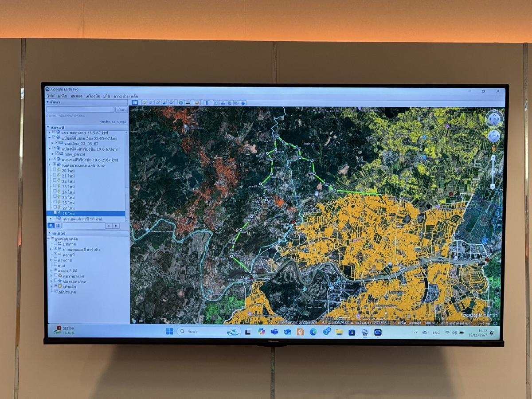Viewport: 532px width, 399px height.
Task: Open the เครื่องมือ (Tools) menu
Action: [93, 96]
